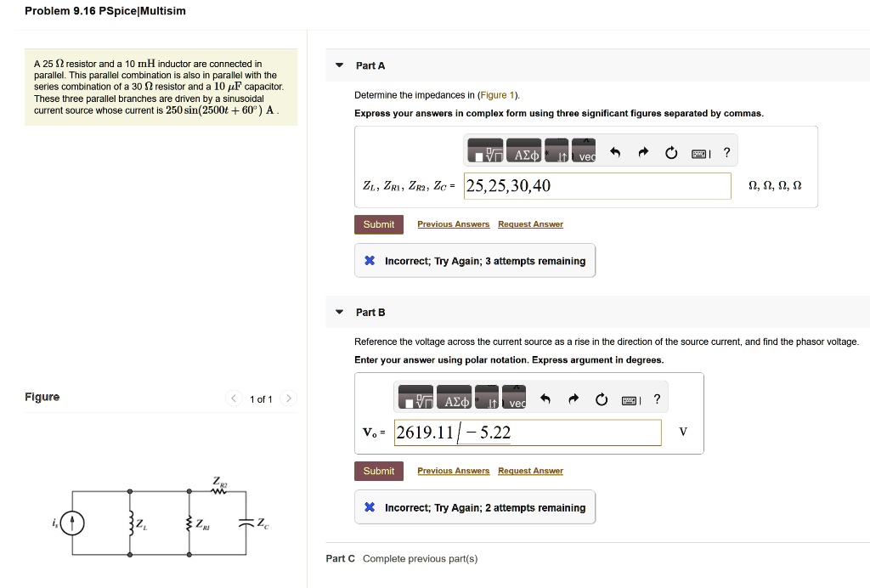Click undo arrow in Part B toolbar
Image resolution: width=870 pixels, height=588 pixels.
pyautogui.click(x=546, y=399)
